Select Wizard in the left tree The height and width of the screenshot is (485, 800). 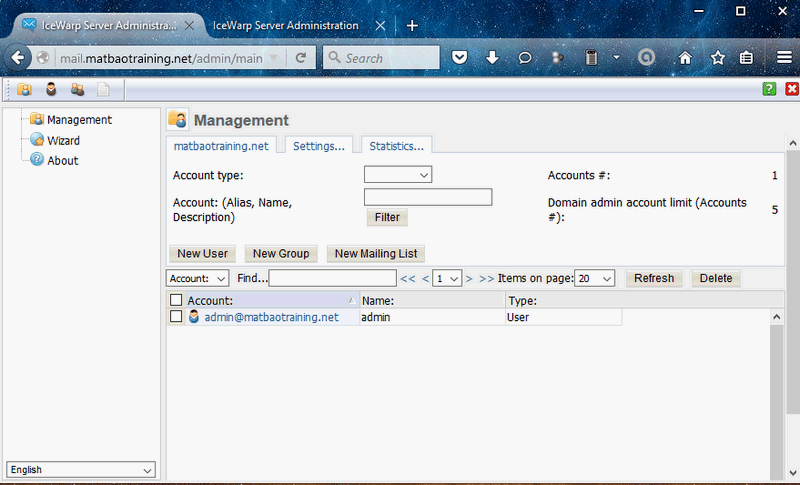(63, 140)
